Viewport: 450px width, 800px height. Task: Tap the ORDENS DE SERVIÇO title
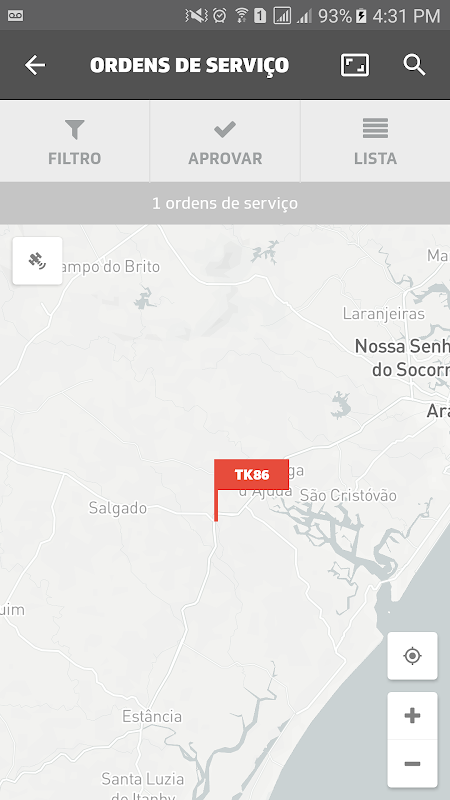[x=189, y=65]
